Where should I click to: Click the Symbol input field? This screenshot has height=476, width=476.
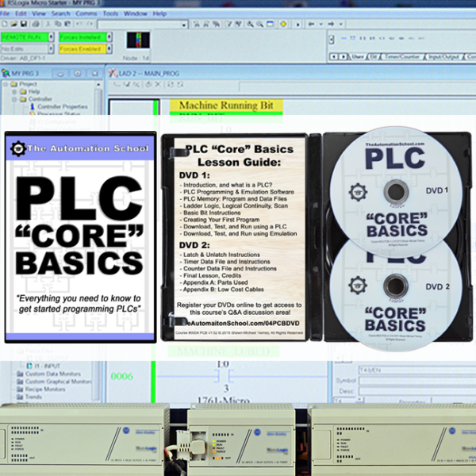click(x=417, y=381)
